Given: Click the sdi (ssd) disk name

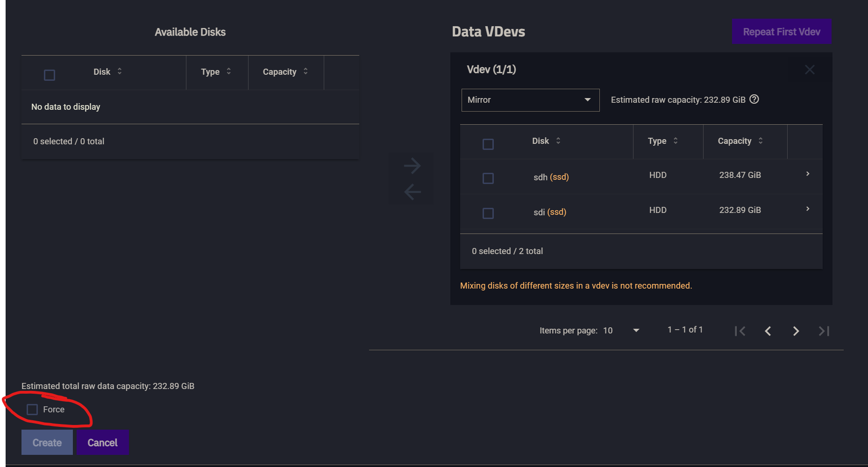Looking at the screenshot, I should [x=550, y=212].
